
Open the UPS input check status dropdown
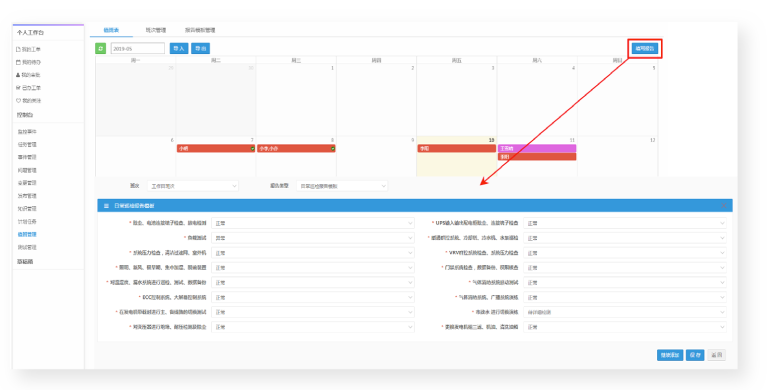pyautogui.click(x=624, y=223)
